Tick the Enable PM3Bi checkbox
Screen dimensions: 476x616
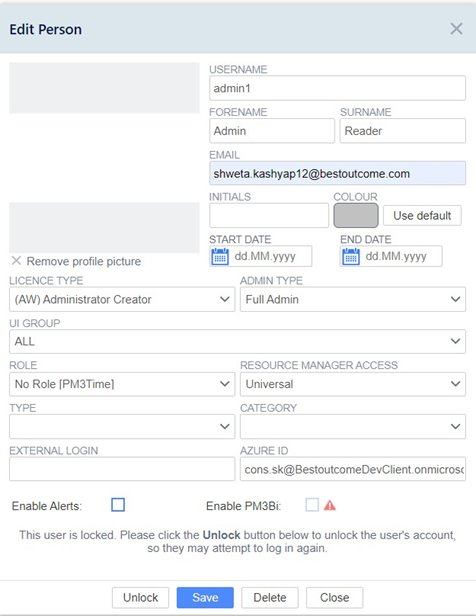[x=312, y=505]
